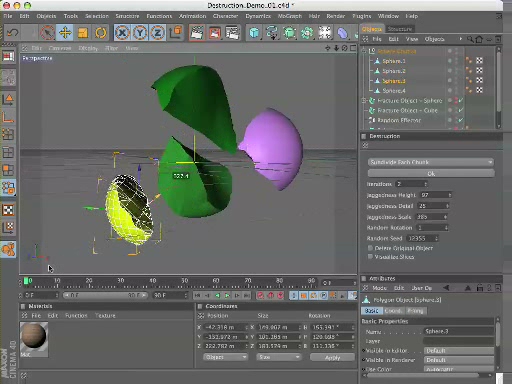Collapse the Sphere Chunks group

pos(364,51)
